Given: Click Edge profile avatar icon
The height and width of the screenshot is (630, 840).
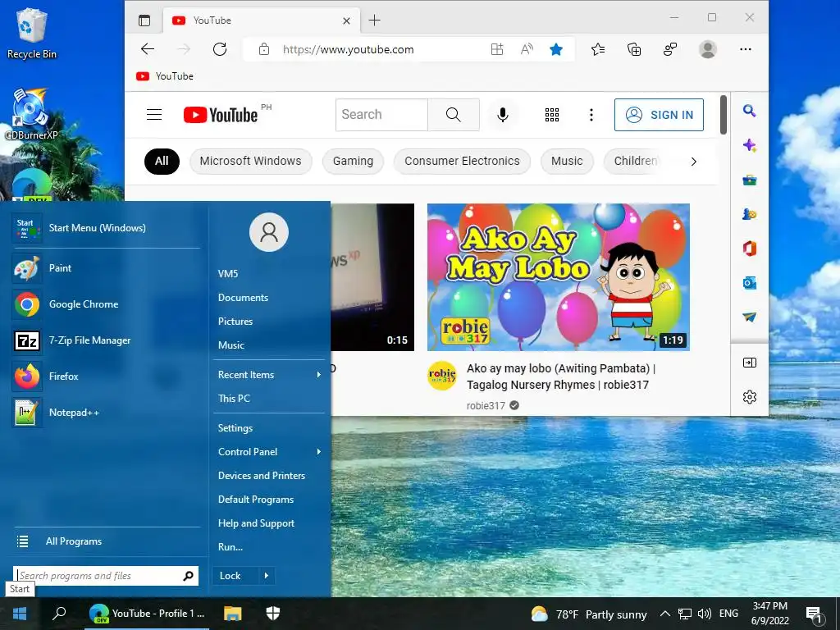Looking at the screenshot, I should pos(708,49).
